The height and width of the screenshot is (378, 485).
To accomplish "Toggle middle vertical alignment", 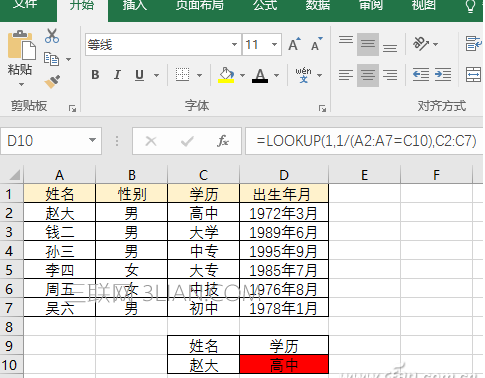I will (x=368, y=44).
